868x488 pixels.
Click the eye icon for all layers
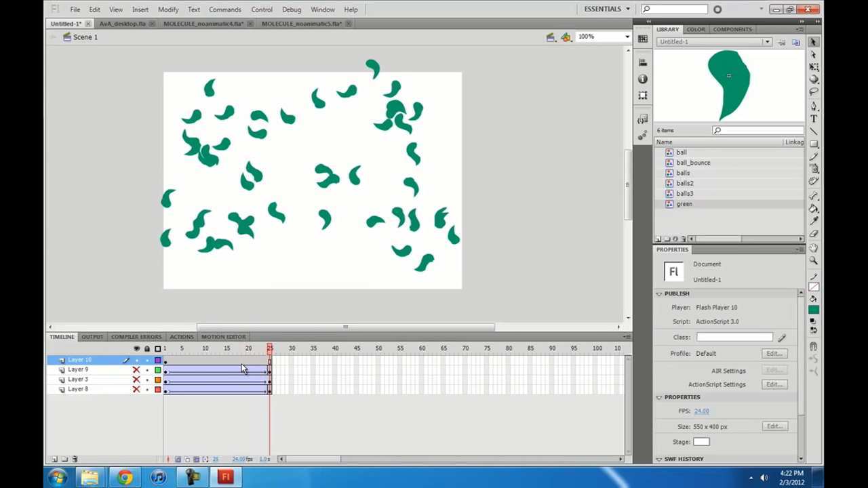pyautogui.click(x=136, y=348)
